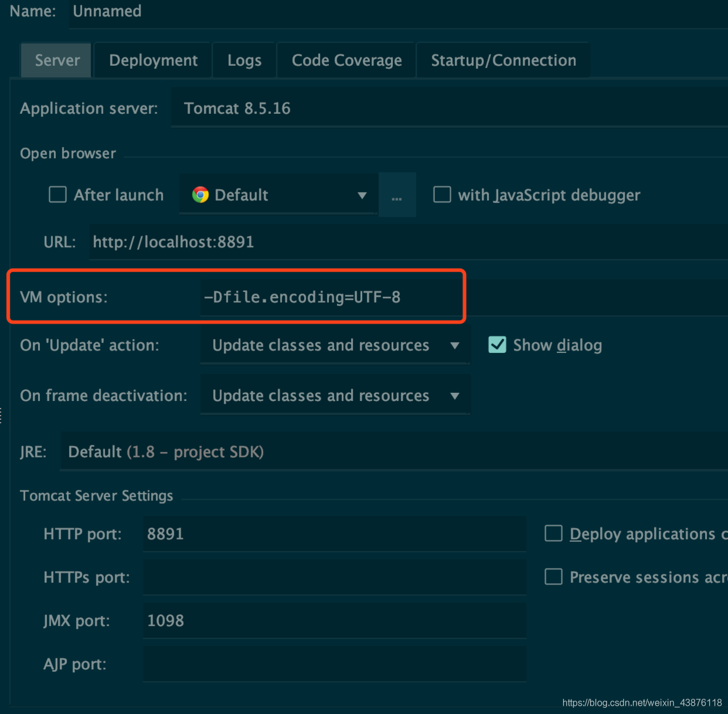This screenshot has height=714, width=728.
Task: Open the On 'Update' action dropdown
Action: coord(335,345)
